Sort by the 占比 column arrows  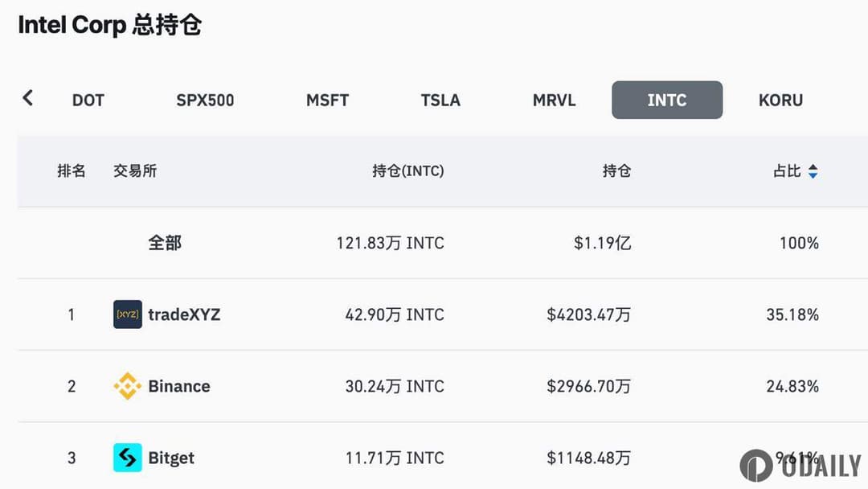(813, 171)
